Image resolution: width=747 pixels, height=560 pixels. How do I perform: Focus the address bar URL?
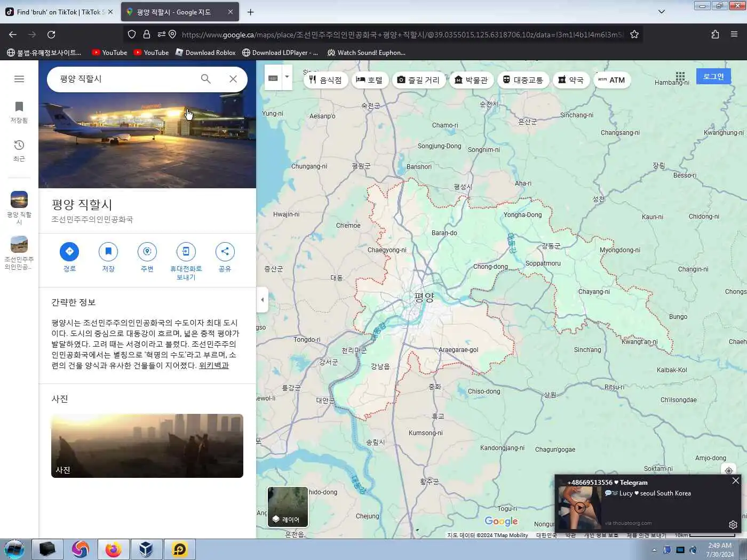coord(403,34)
